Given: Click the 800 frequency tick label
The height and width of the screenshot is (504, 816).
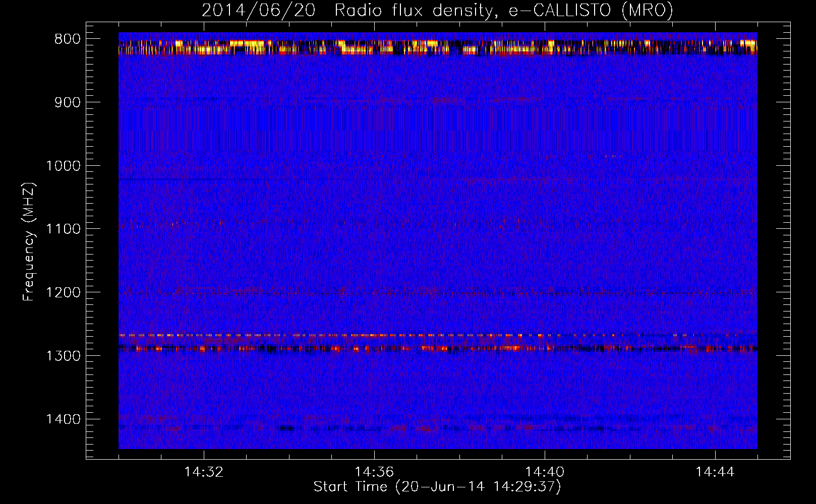Looking at the screenshot, I should click(67, 39).
